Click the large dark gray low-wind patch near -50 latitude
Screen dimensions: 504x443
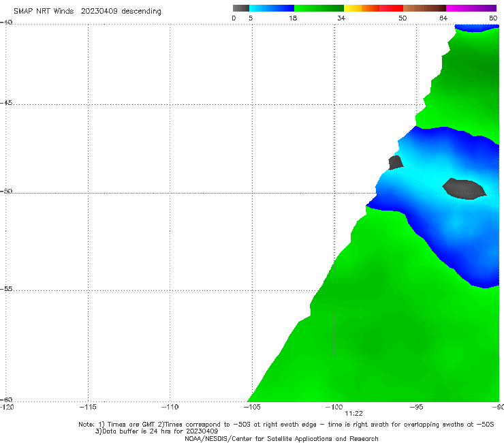(x=464, y=189)
